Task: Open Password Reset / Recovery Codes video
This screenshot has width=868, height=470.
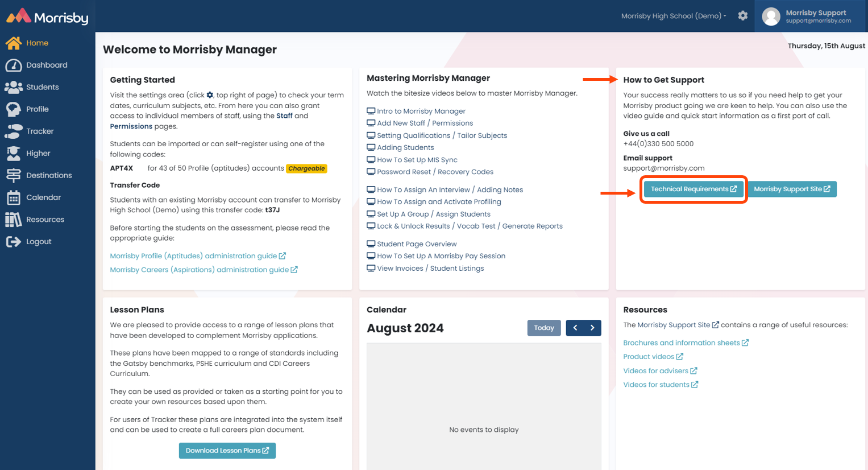Action: tap(435, 172)
